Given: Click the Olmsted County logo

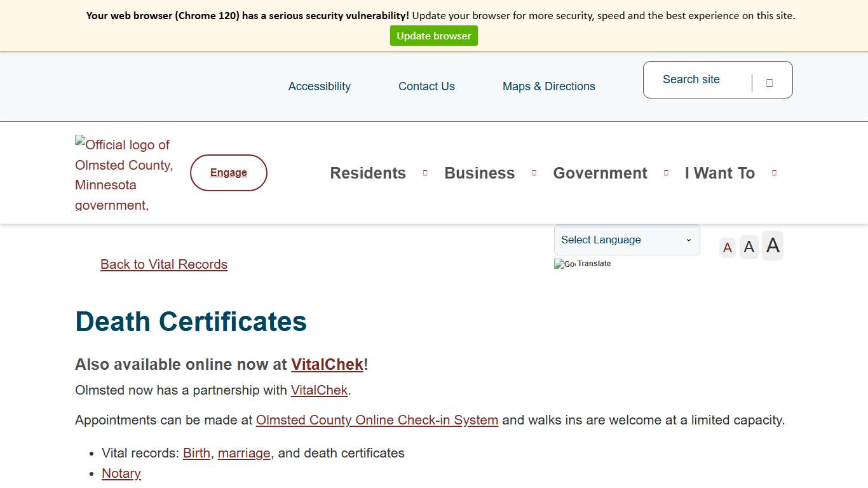Looking at the screenshot, I should 123,172.
